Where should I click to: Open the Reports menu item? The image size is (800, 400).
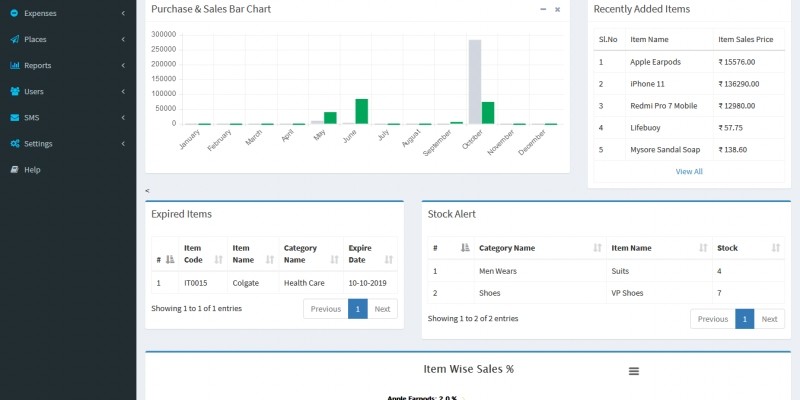click(x=68, y=65)
